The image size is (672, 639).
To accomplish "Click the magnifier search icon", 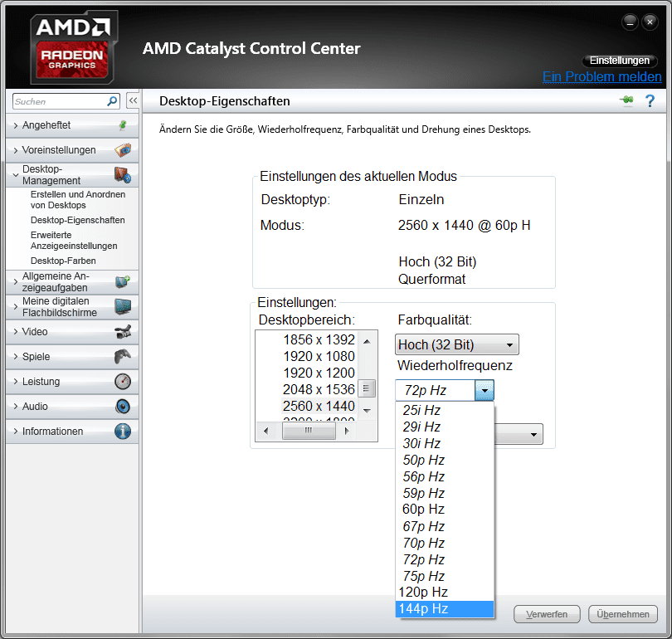I will 112,101.
